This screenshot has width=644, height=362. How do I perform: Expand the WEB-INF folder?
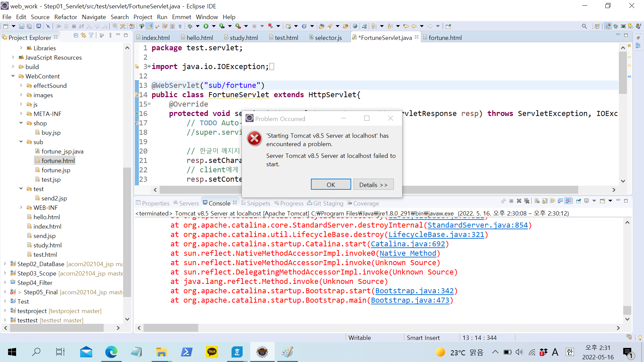click(21, 207)
